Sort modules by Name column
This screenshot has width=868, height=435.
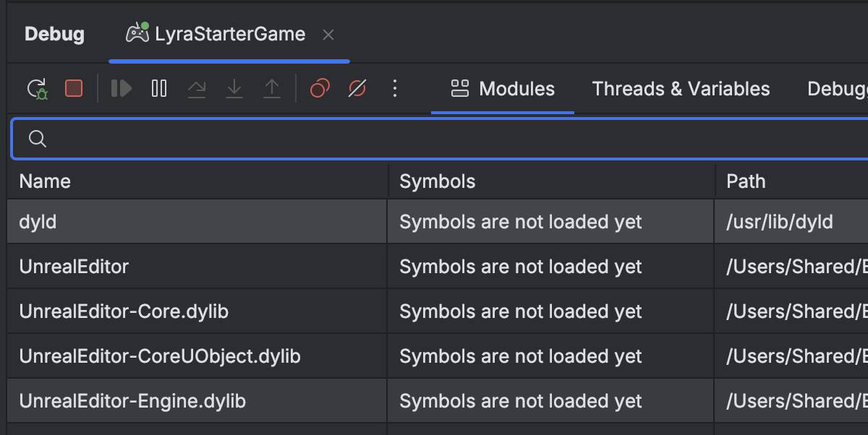(197, 181)
